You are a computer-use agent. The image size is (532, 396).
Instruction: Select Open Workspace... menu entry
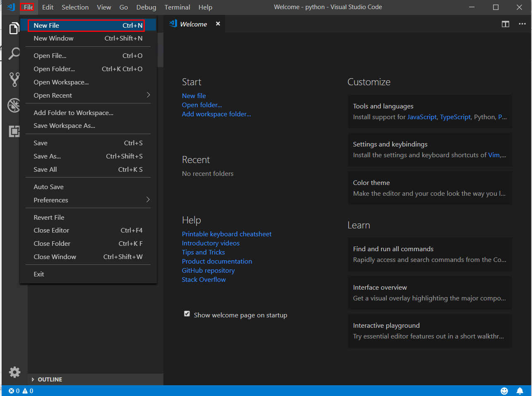tap(88, 82)
